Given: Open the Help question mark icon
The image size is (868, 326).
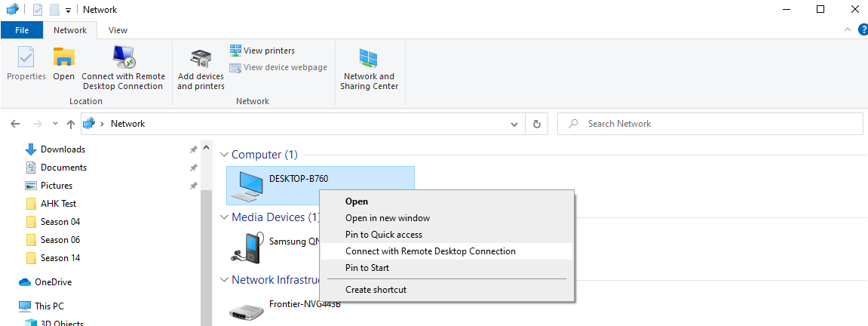Looking at the screenshot, I should (x=863, y=29).
